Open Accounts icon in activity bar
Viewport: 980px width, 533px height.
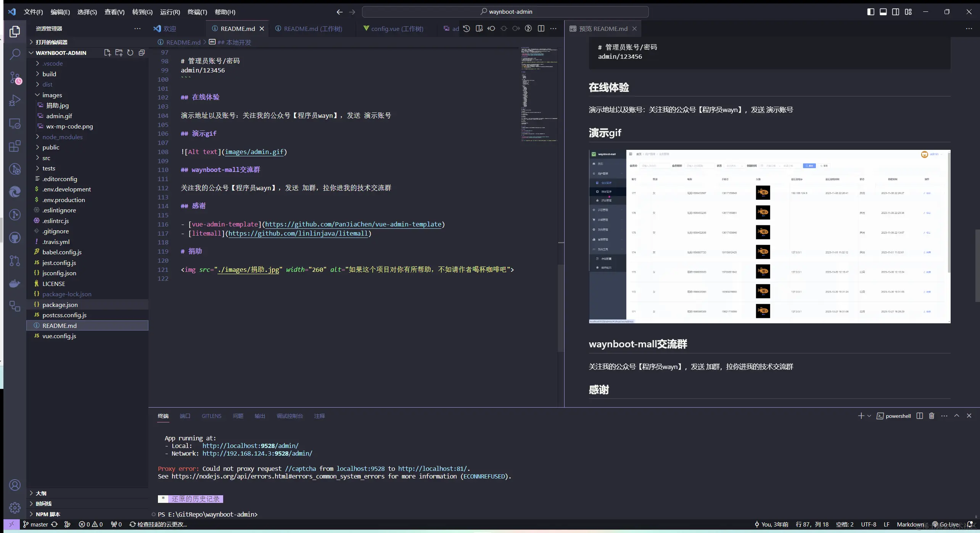pyautogui.click(x=15, y=485)
